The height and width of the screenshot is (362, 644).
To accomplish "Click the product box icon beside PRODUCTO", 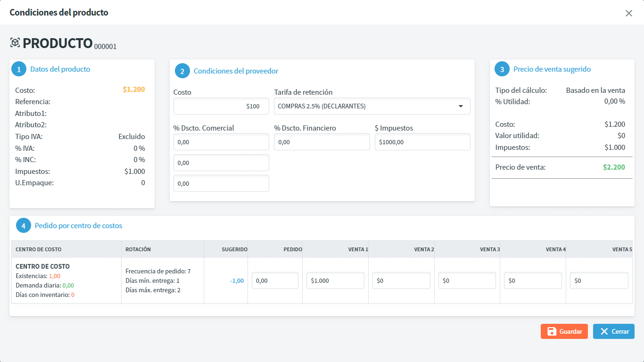I will coord(15,43).
